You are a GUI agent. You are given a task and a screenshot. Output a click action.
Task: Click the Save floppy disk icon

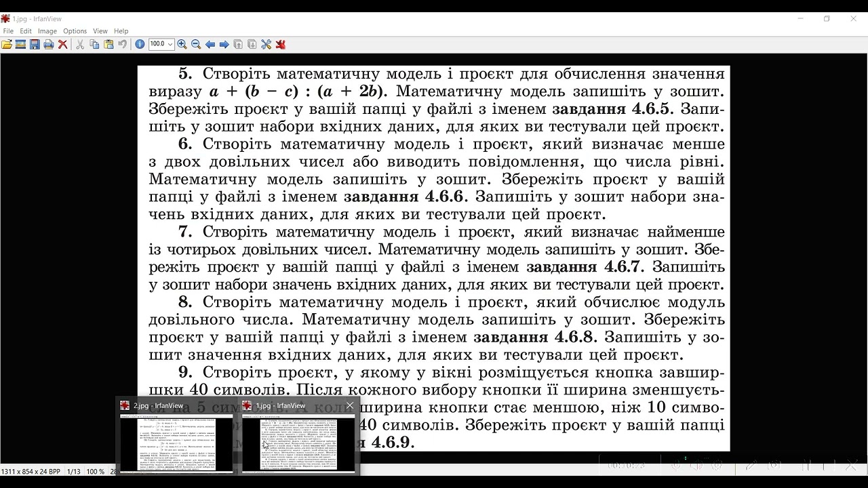click(35, 44)
